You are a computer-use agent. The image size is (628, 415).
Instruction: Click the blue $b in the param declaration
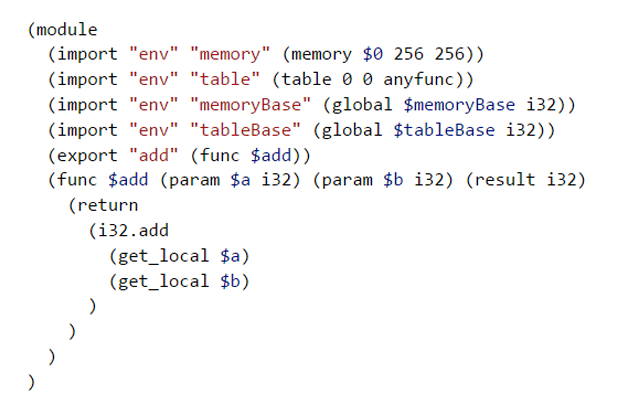[393, 180]
